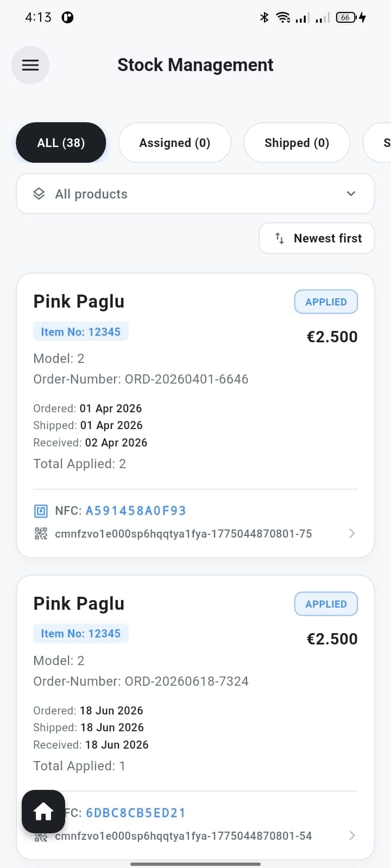The image size is (391, 868).
Task: Tap the Wi-Fi status icon
Action: click(x=283, y=17)
